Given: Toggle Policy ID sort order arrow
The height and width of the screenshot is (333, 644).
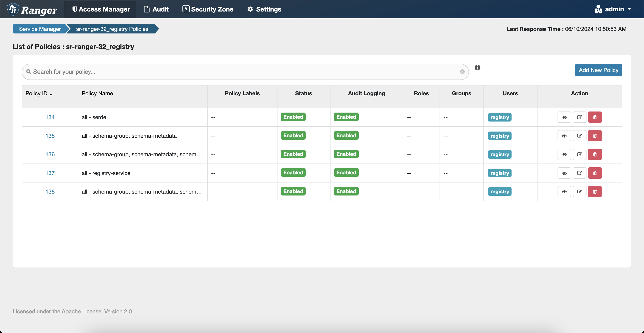Looking at the screenshot, I should pos(51,94).
